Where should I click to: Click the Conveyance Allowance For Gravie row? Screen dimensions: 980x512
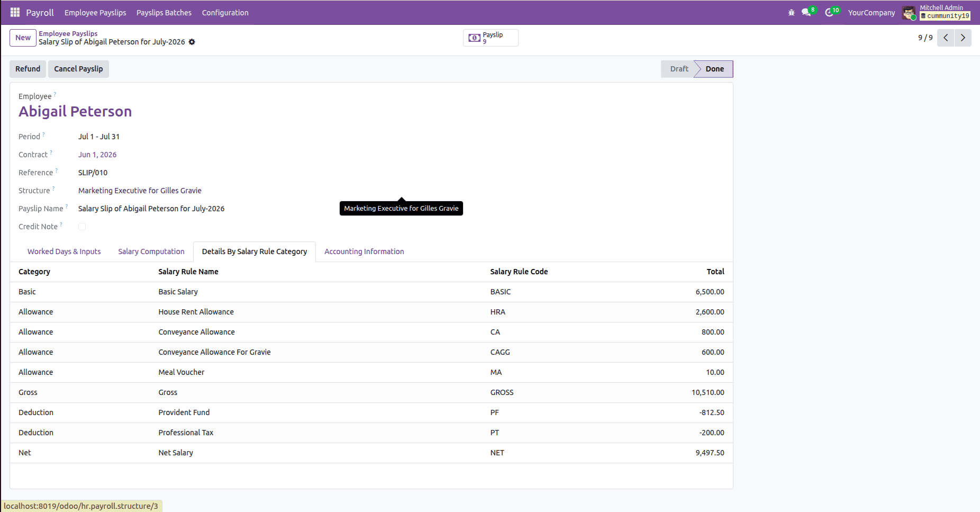click(x=371, y=352)
